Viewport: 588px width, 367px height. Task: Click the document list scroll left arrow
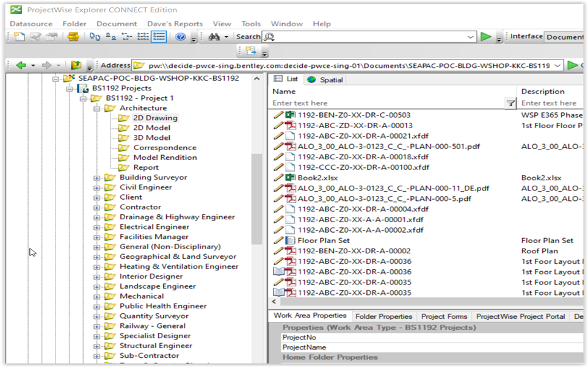[274, 302]
